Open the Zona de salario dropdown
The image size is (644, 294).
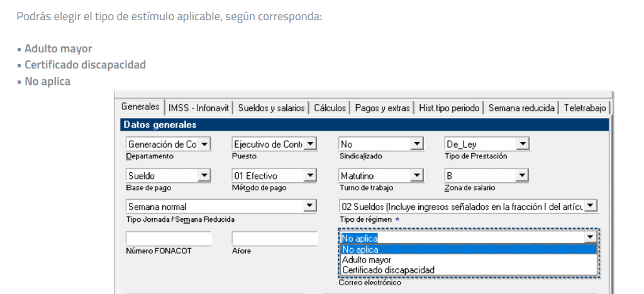point(523,176)
